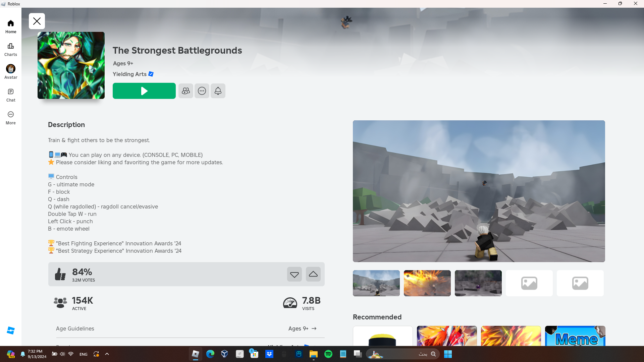The width and height of the screenshot is (644, 362).
Task: Click the verified badge beside Yielding Arts
Action: click(151, 74)
